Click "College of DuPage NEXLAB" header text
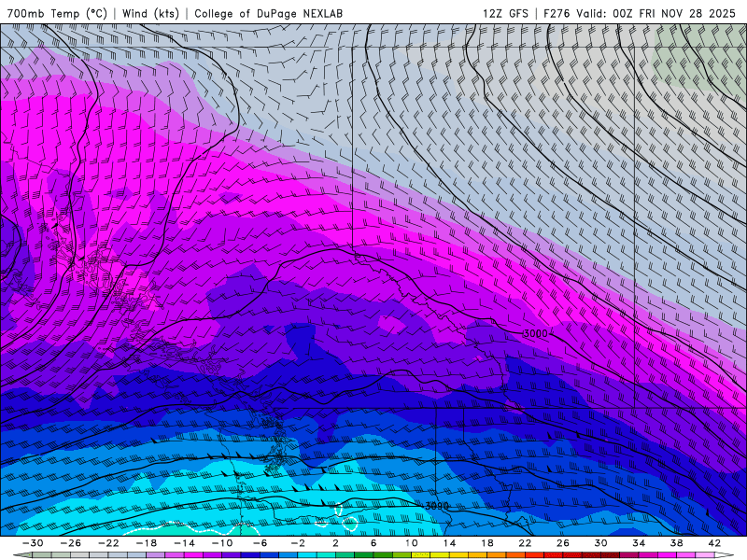Viewport: 747px width, 560px height. tap(268, 14)
